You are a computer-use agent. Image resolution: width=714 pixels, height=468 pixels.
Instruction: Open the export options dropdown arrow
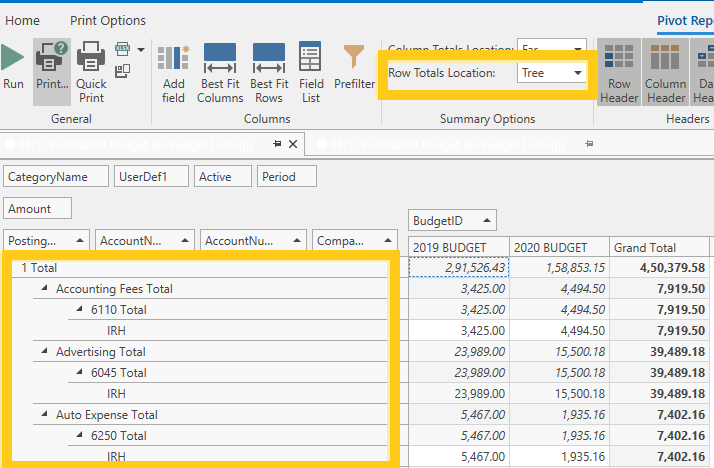(141, 50)
